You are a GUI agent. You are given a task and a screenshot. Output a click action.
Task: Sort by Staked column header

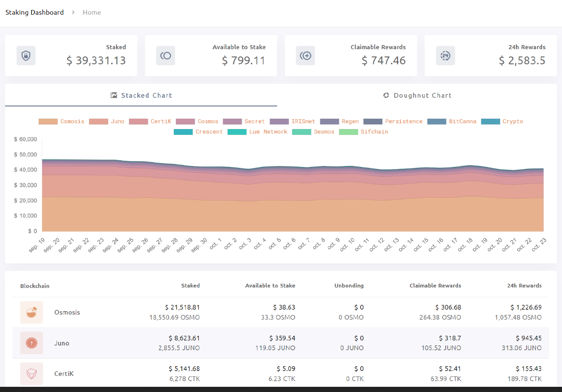coord(190,286)
